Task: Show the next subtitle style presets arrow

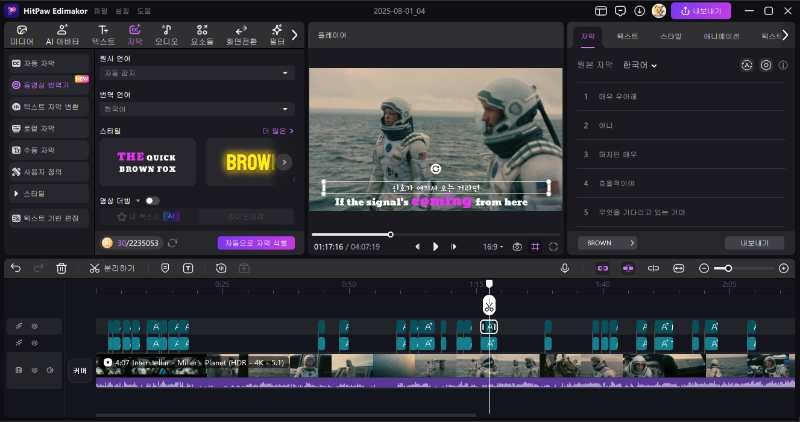Action: coord(284,162)
